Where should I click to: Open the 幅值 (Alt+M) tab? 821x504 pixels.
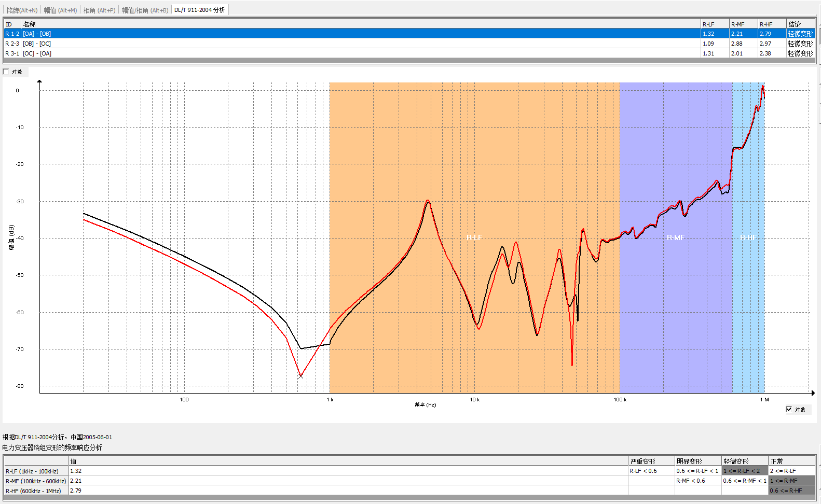(60, 10)
